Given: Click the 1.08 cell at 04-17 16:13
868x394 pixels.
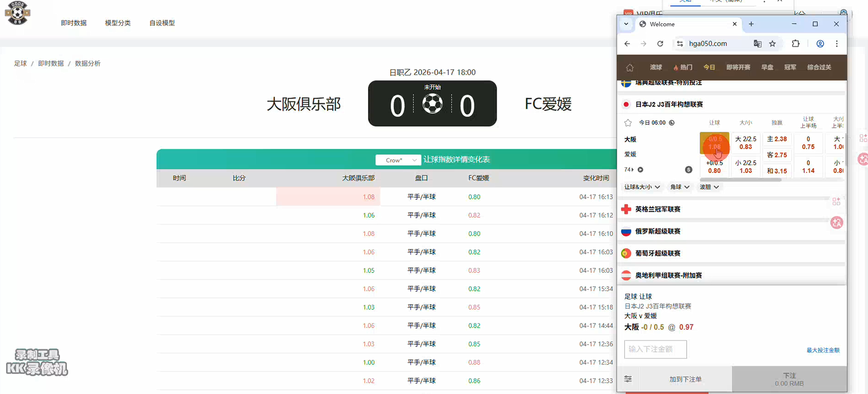Looking at the screenshot, I should [x=328, y=197].
